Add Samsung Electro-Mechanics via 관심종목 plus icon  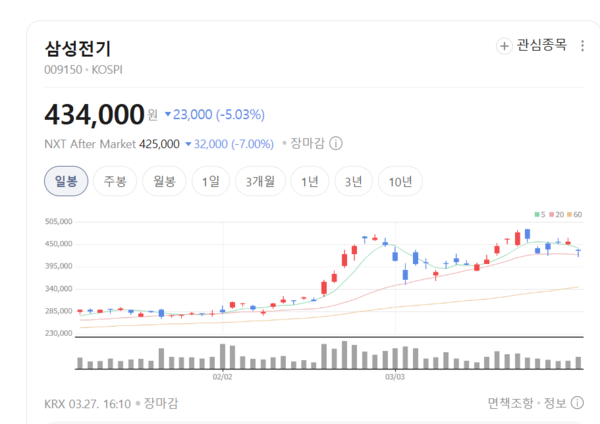click(x=504, y=46)
